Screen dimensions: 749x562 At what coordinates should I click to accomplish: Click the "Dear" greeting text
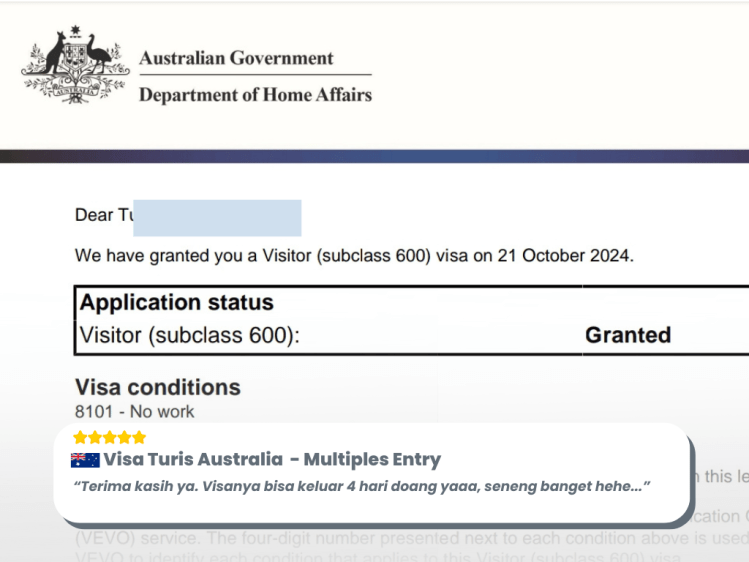(x=94, y=215)
